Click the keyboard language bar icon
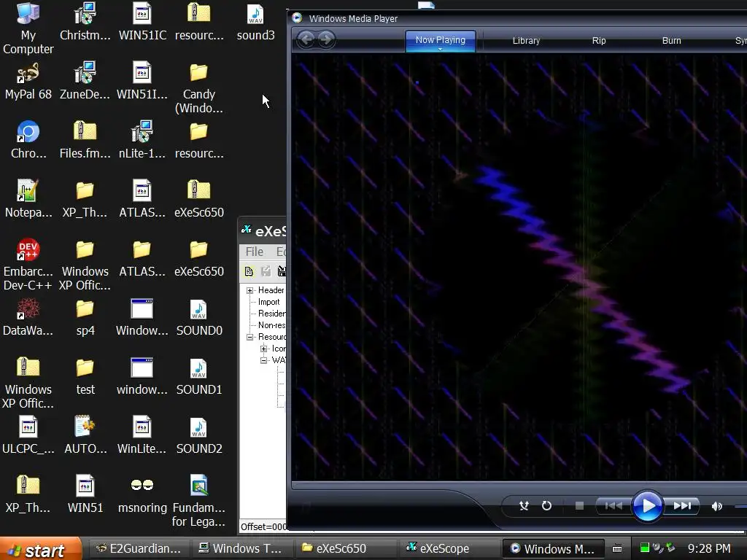Viewport: 747px width, 560px height. pos(617,548)
